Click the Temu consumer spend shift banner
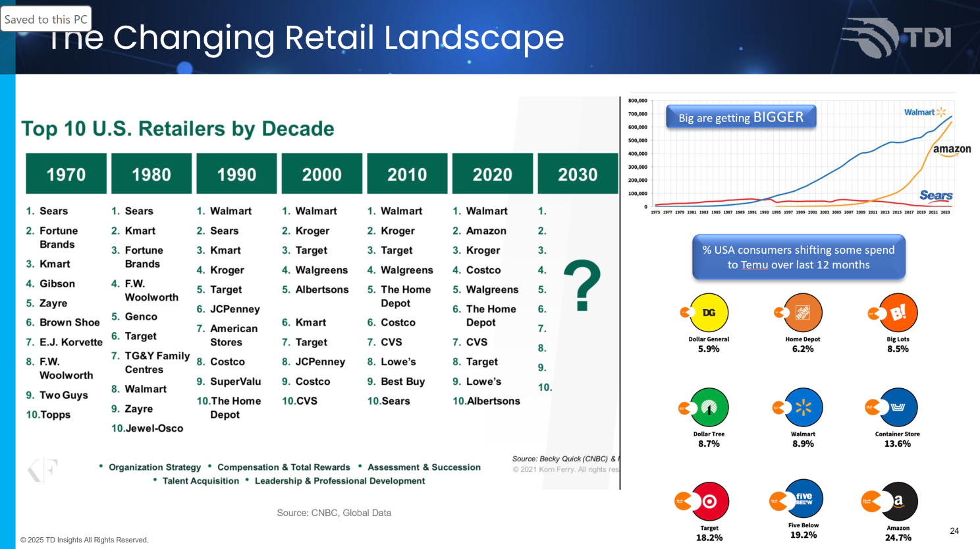The width and height of the screenshot is (980, 549). 798,257
